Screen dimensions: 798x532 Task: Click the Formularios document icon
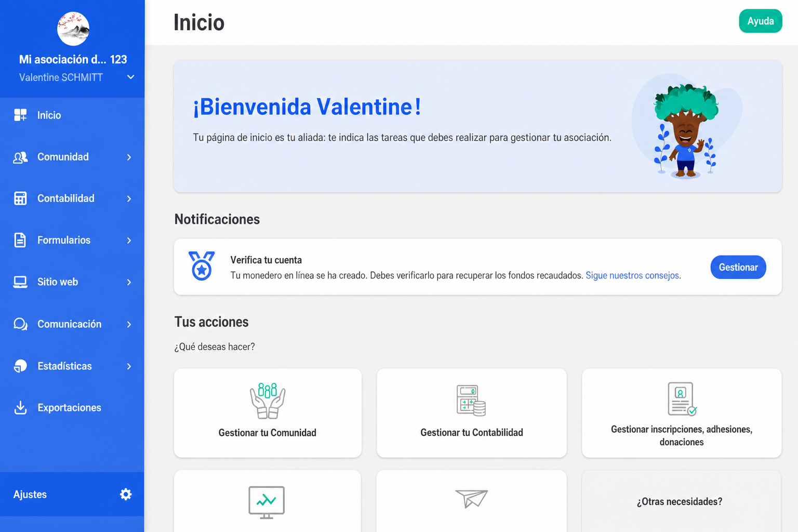pos(20,240)
